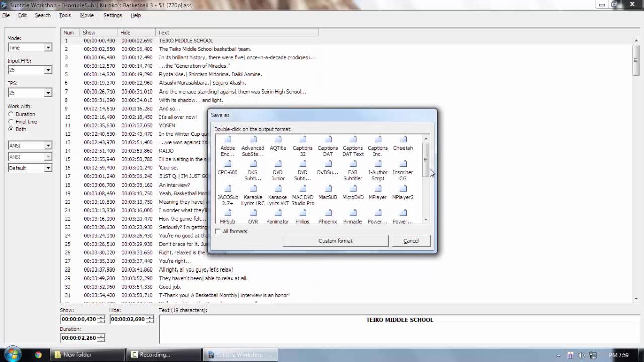Click the Show time spinner arrows
644x362 pixels.
tap(101, 319)
